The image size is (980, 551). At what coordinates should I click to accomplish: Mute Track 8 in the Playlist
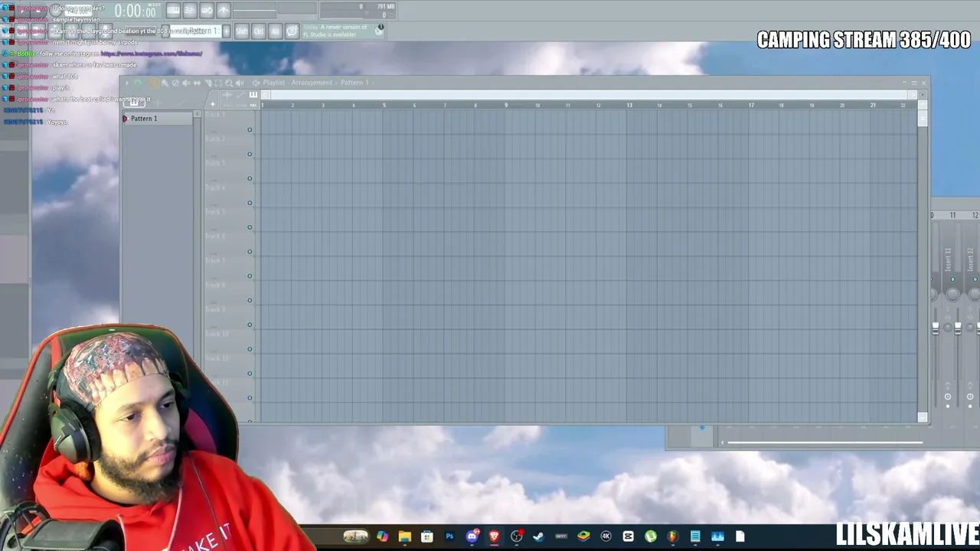(250, 301)
